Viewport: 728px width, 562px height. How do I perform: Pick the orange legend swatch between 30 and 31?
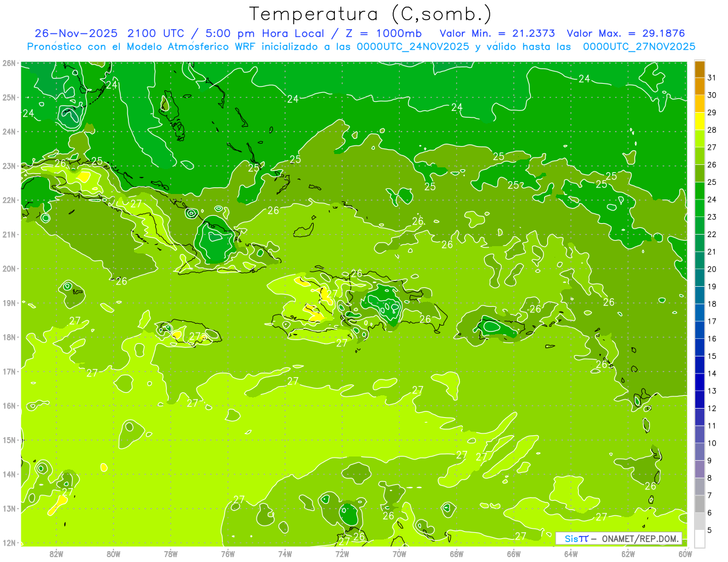699,86
